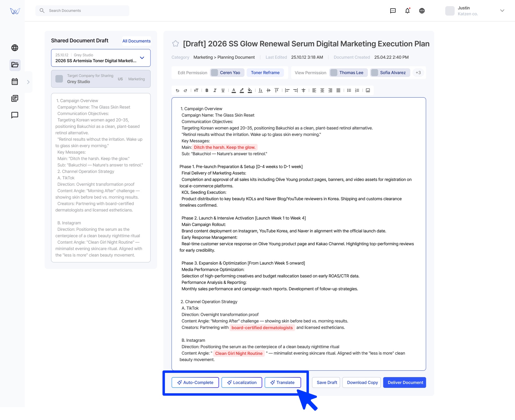
Task: Show the +3 more viewers
Action: 418,73
